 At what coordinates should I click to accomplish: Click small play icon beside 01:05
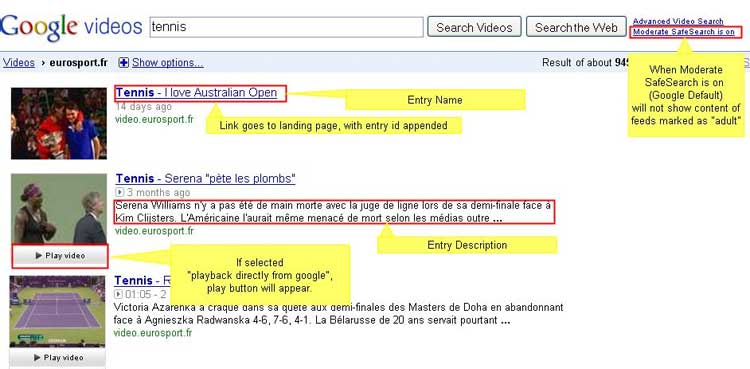119,293
